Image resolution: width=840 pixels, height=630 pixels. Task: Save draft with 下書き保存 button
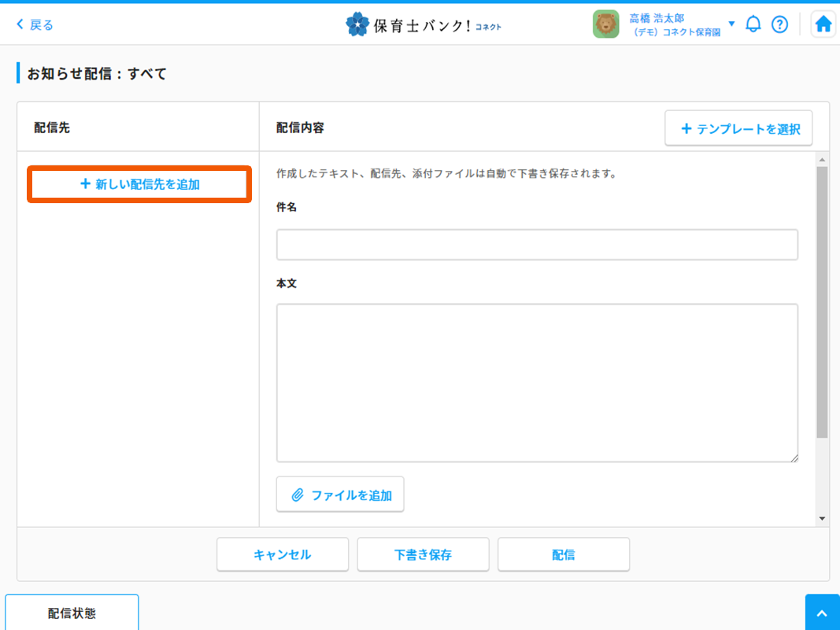[423, 554]
